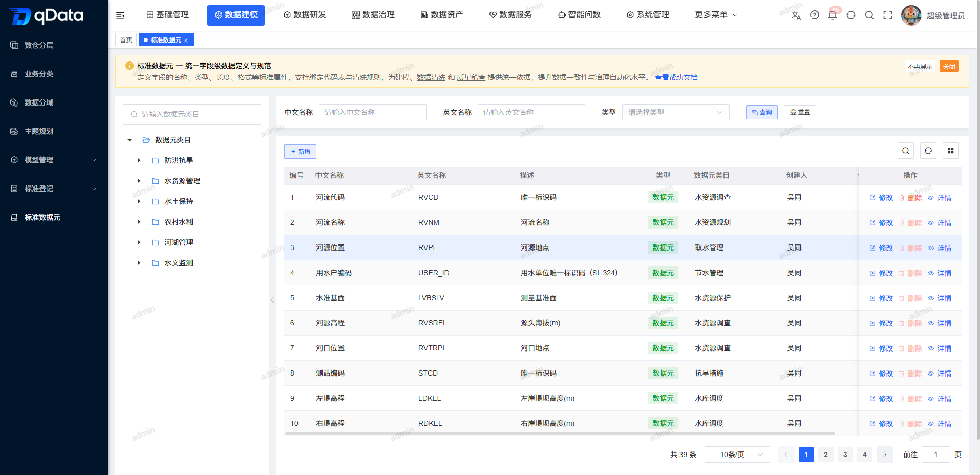Open the notification bell
The height and width of the screenshot is (475, 980).
point(833,15)
